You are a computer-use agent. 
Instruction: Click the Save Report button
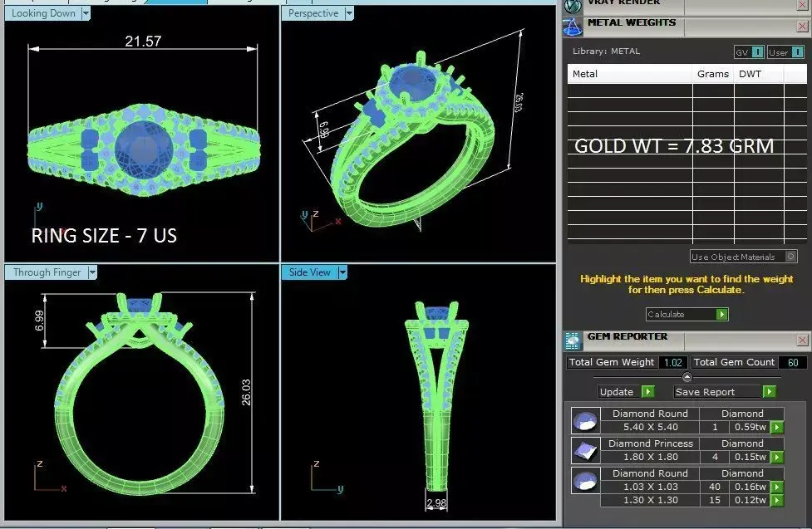coord(717,392)
